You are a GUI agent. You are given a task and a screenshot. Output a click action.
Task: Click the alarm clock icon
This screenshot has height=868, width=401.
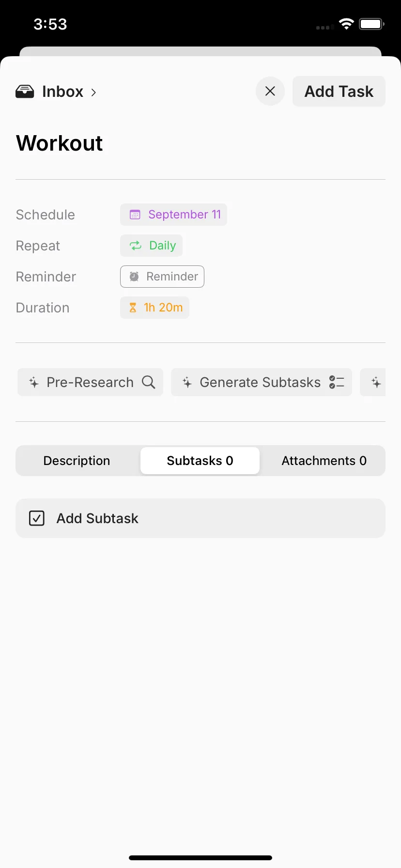pyautogui.click(x=134, y=277)
